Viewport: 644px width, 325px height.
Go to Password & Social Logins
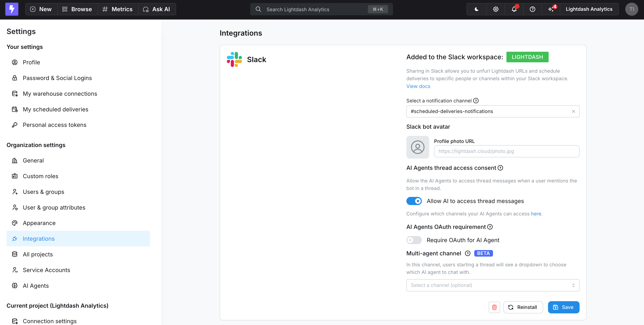(x=78, y=78)
